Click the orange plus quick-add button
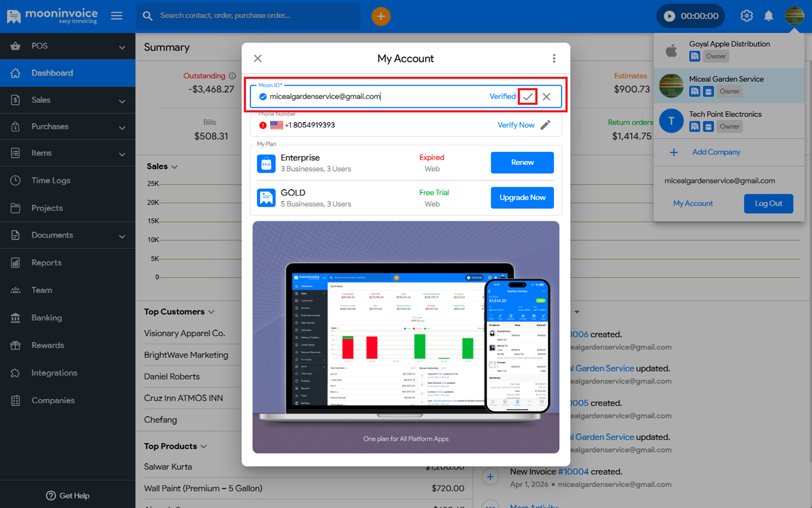 (381, 16)
